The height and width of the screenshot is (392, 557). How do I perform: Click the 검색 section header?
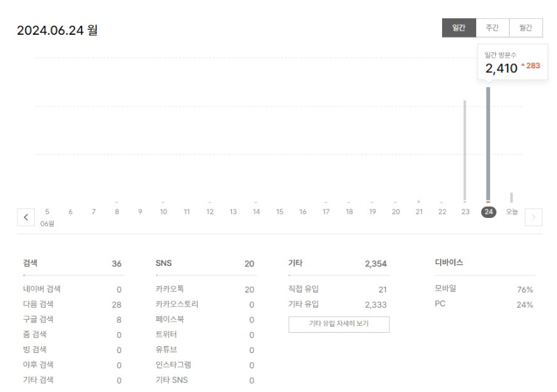click(30, 263)
